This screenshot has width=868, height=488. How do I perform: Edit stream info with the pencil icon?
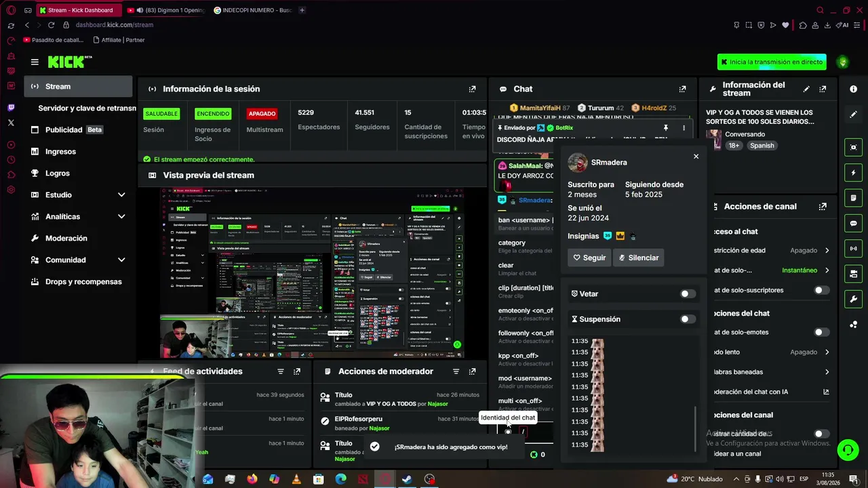pos(806,89)
